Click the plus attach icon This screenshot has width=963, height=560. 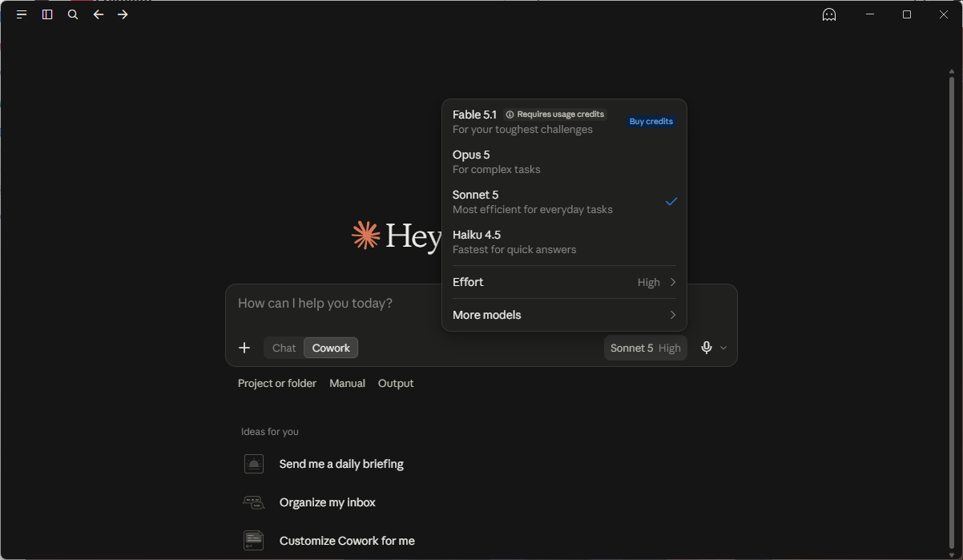[244, 348]
